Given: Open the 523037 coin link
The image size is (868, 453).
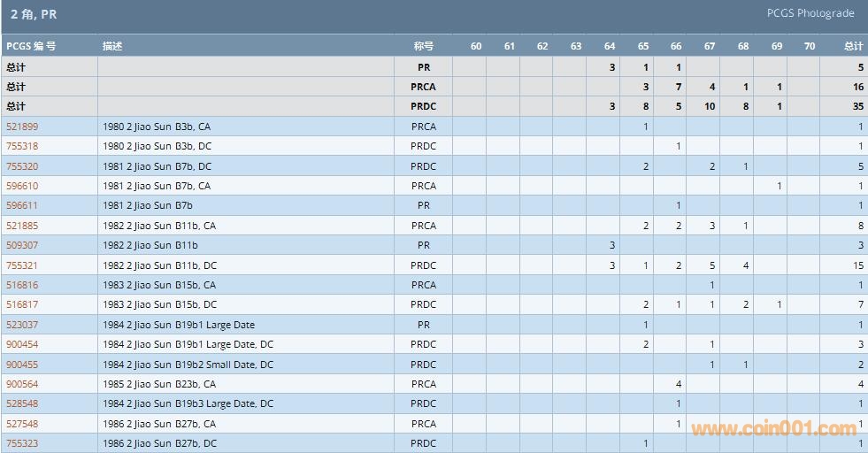Looking at the screenshot, I should point(22,325).
